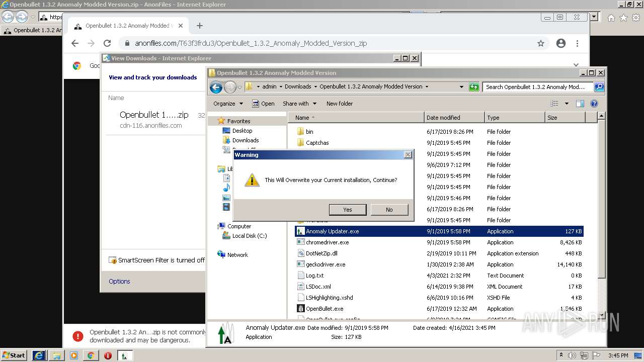Select Anomaly Updater.exe file
The height and width of the screenshot is (362, 644).
point(439,231)
